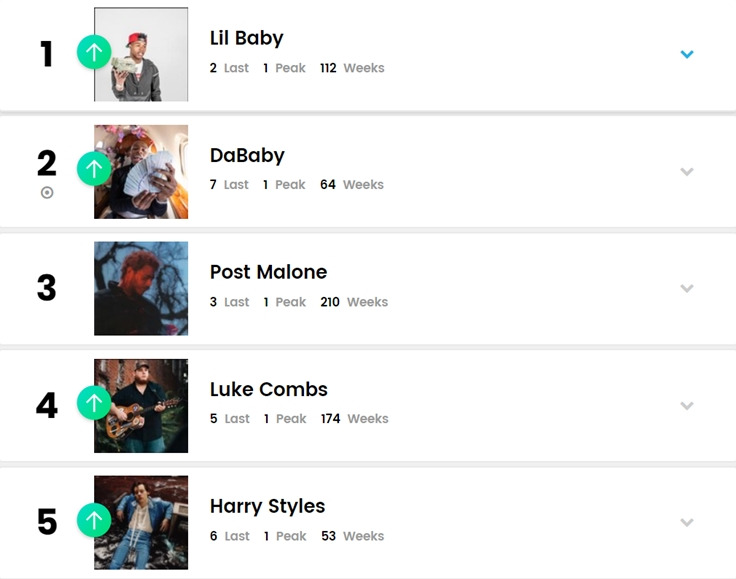
Task: Open DaBaby artist photo
Action: 141,172
